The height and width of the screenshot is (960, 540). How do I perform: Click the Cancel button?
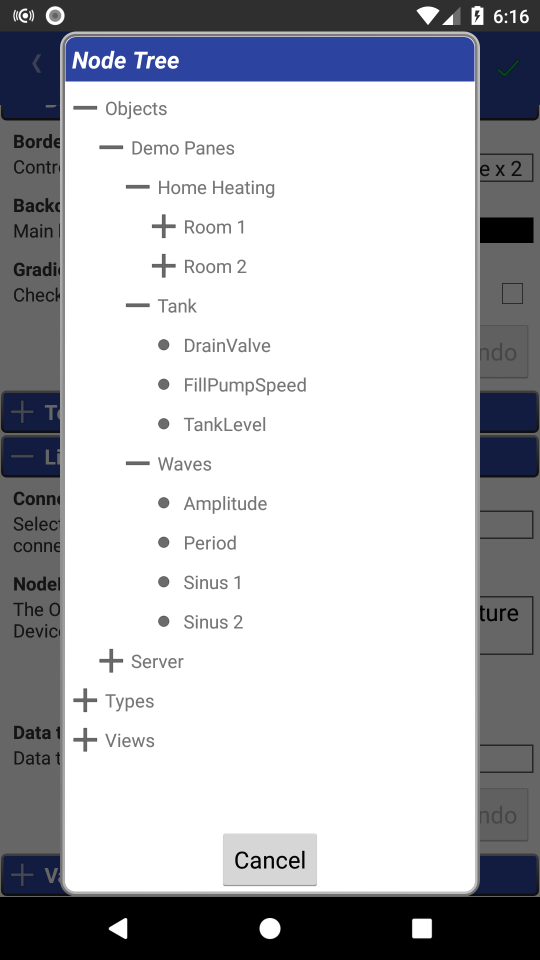(270, 860)
